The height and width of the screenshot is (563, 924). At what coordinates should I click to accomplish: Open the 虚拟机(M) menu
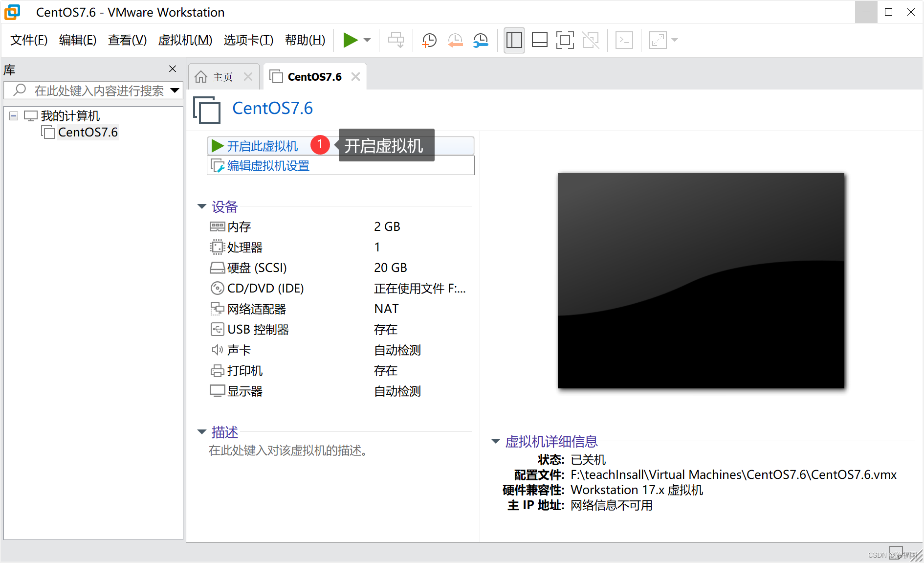(185, 40)
